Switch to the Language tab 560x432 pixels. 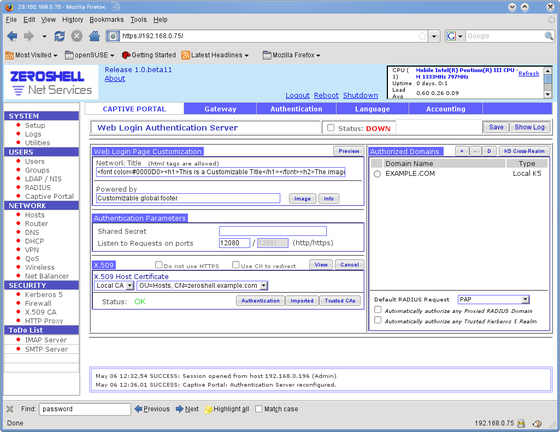tap(372, 109)
